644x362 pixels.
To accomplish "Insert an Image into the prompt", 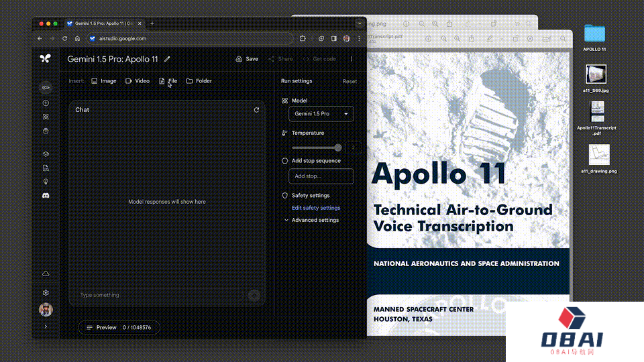I will click(104, 81).
